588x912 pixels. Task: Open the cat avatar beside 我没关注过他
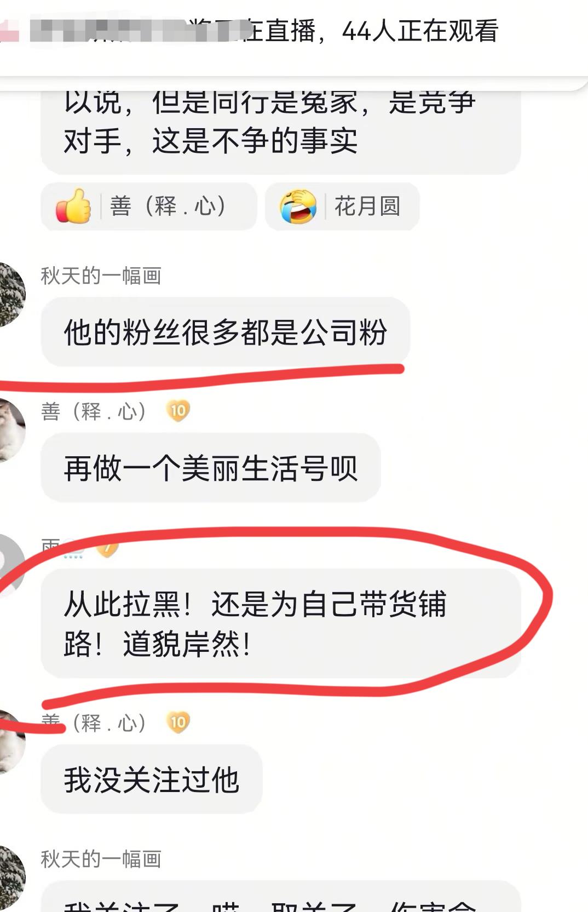tap(10, 741)
